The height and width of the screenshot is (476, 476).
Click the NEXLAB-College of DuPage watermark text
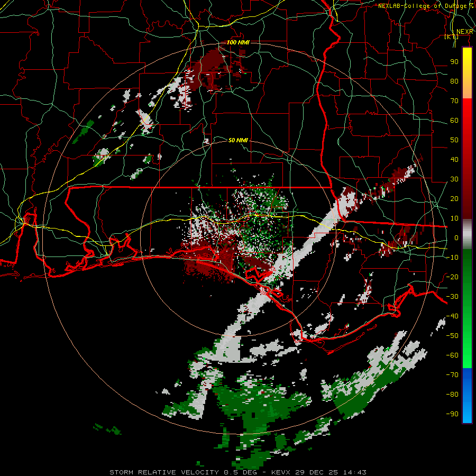point(426,6)
